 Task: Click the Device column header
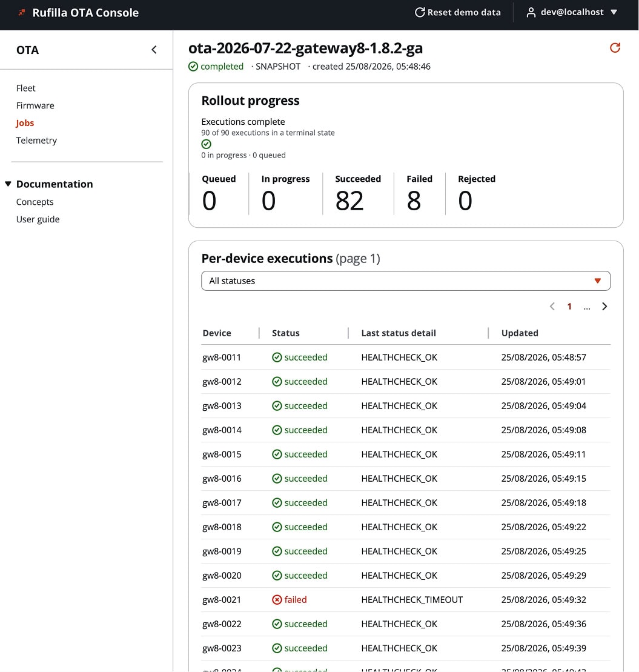(x=217, y=333)
